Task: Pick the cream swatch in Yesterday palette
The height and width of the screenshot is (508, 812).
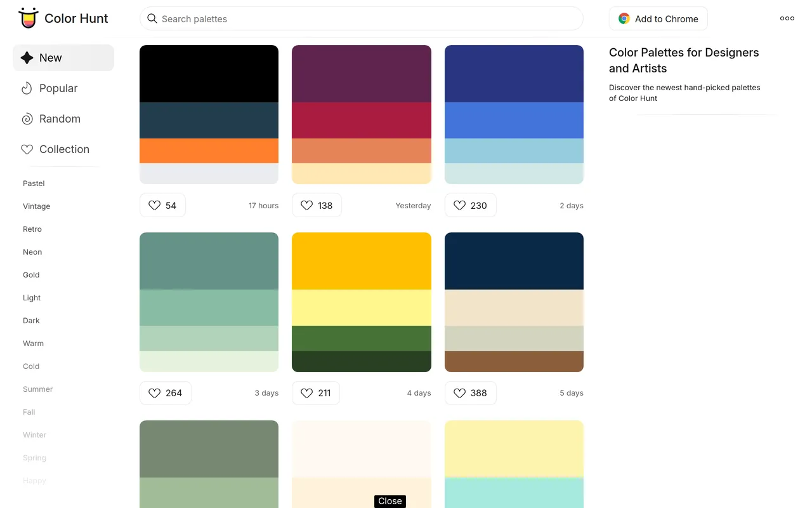Action: (x=362, y=173)
